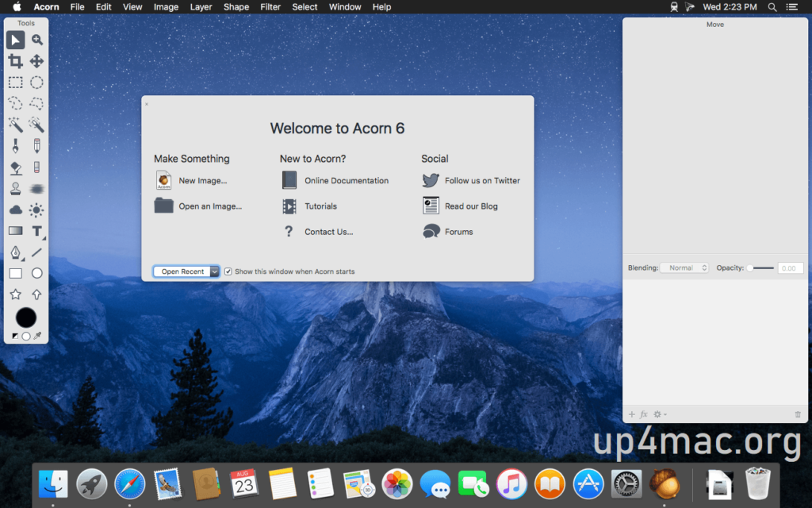Open the Tutorials link

point(320,206)
